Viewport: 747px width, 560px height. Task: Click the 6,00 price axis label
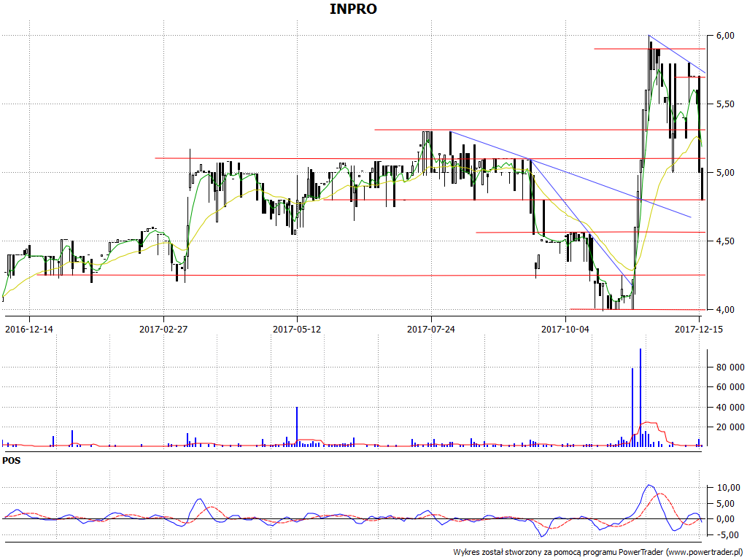(x=725, y=36)
